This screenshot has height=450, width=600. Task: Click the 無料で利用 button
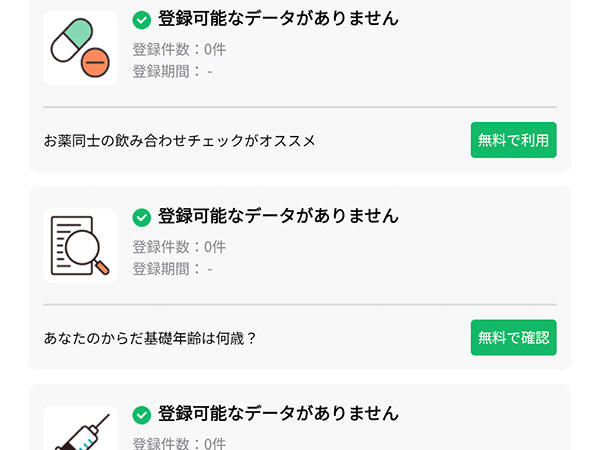point(514,140)
